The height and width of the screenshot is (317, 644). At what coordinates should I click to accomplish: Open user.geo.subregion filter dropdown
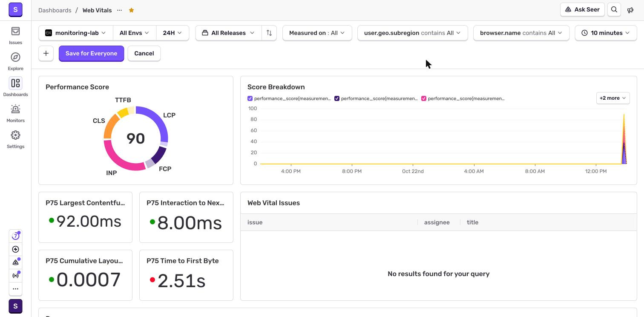[412, 33]
